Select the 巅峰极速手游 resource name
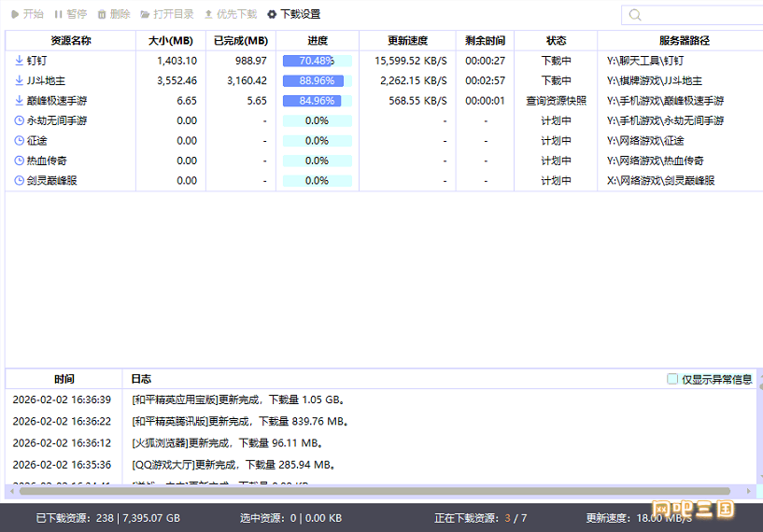This screenshot has height=532, width=763. pyautogui.click(x=57, y=101)
